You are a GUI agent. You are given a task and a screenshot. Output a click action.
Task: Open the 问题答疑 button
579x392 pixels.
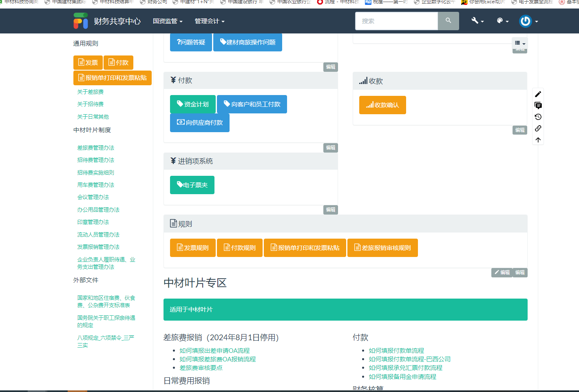coord(191,42)
